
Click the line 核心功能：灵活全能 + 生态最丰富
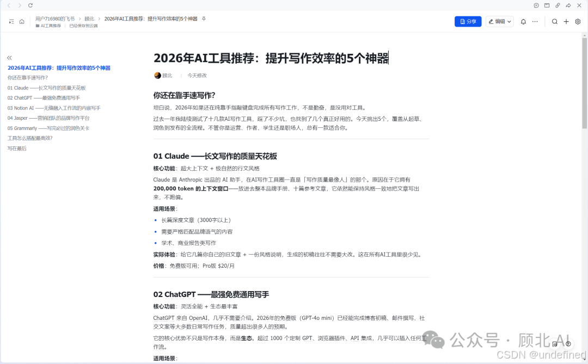click(195, 307)
